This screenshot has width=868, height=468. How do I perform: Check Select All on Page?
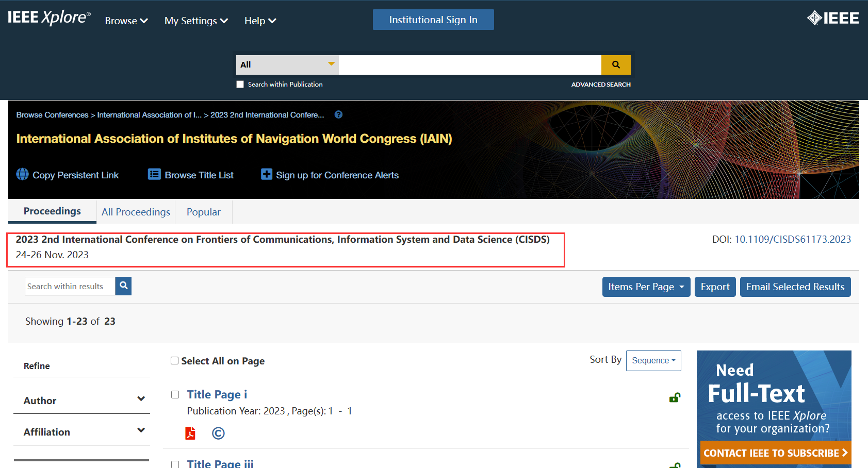(174, 361)
